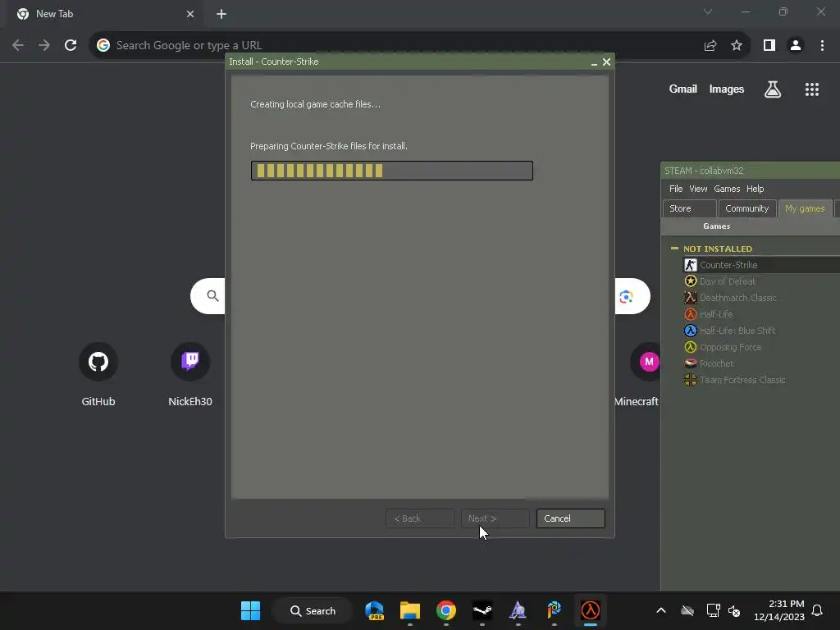
Task: Open the Chrome profile avatar
Action: [796, 46]
